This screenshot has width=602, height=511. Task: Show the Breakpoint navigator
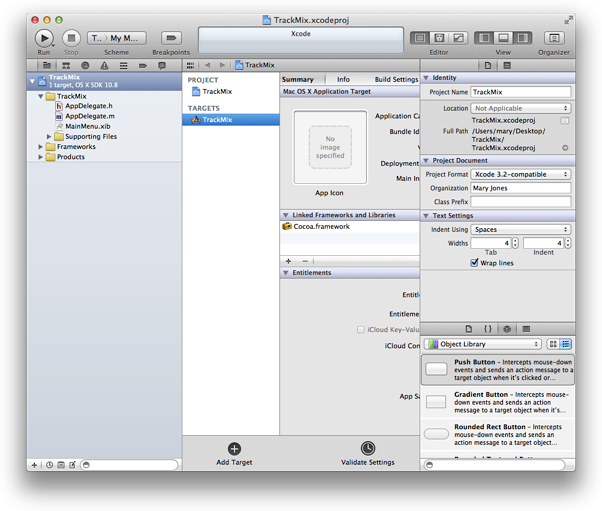coord(143,66)
